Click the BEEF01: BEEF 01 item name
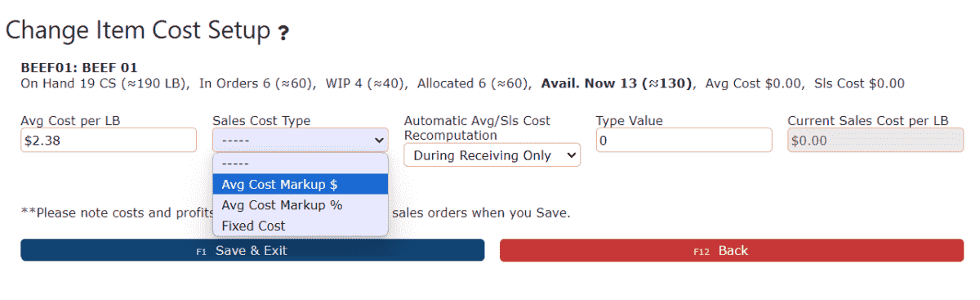 pyautogui.click(x=79, y=68)
